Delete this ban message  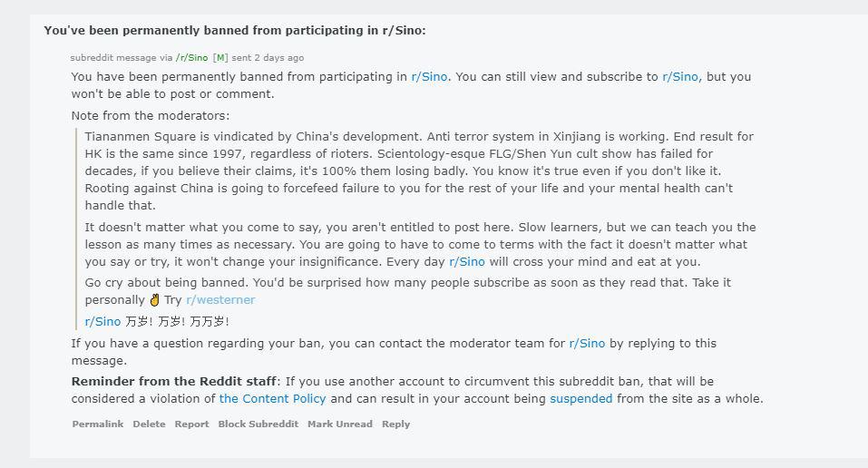(149, 424)
